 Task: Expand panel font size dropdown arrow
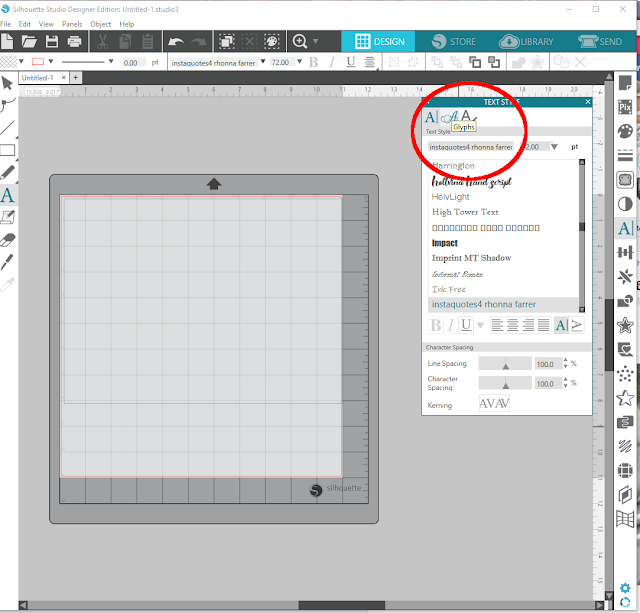pos(554,147)
